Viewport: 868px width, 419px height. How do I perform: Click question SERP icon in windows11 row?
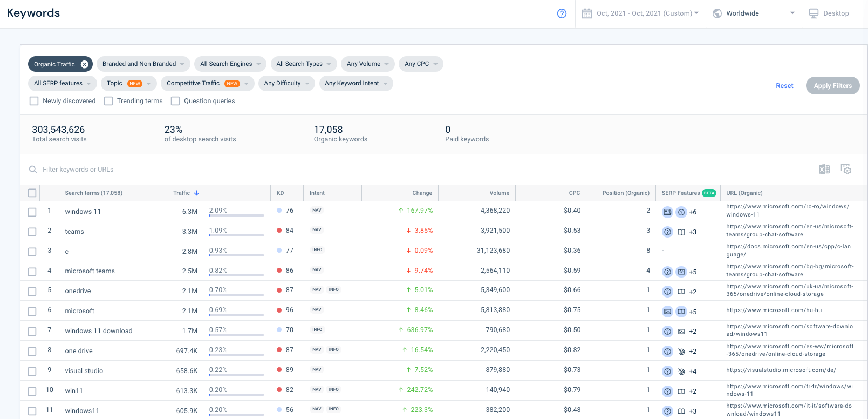667,411
